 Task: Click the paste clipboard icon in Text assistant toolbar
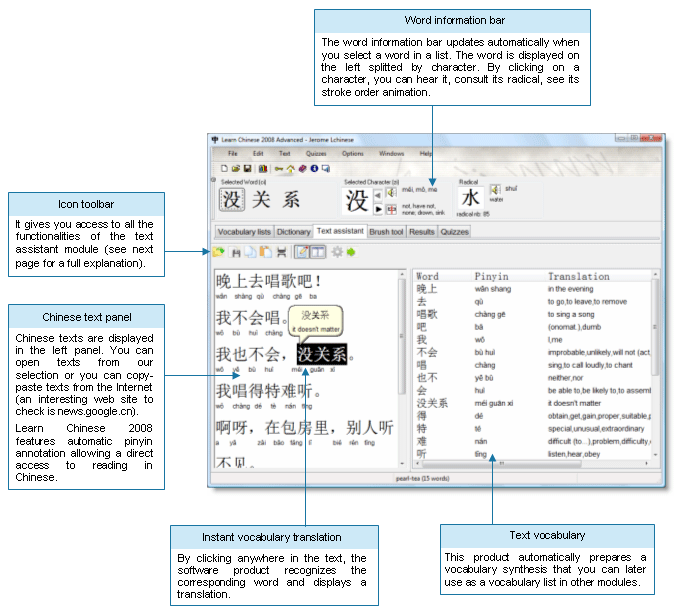265,252
